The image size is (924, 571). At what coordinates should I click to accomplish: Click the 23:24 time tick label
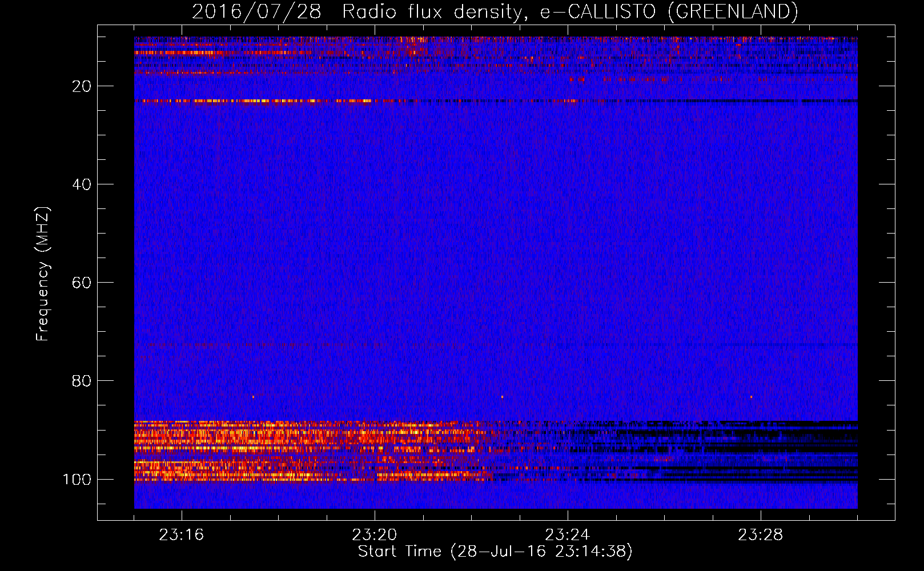pyautogui.click(x=567, y=535)
